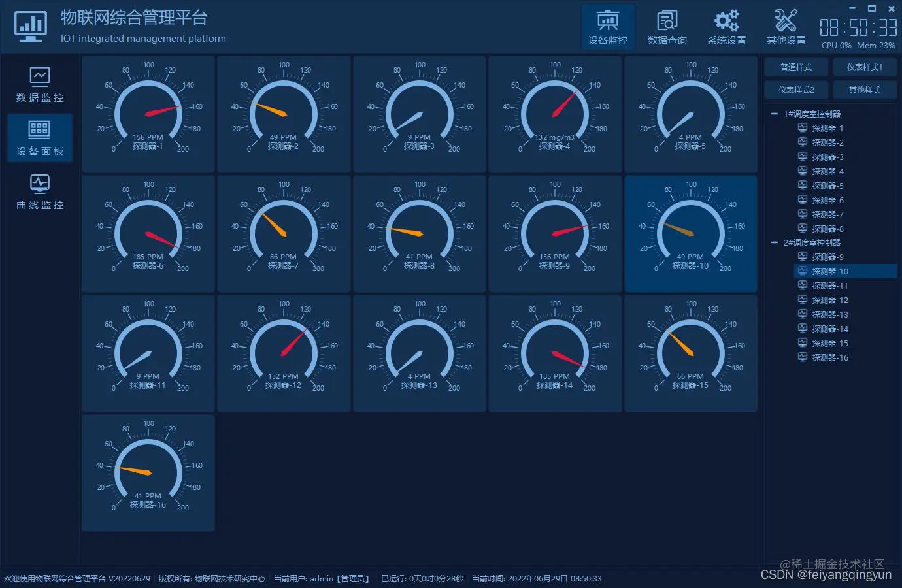Switch to 普通样式 view

pos(796,67)
